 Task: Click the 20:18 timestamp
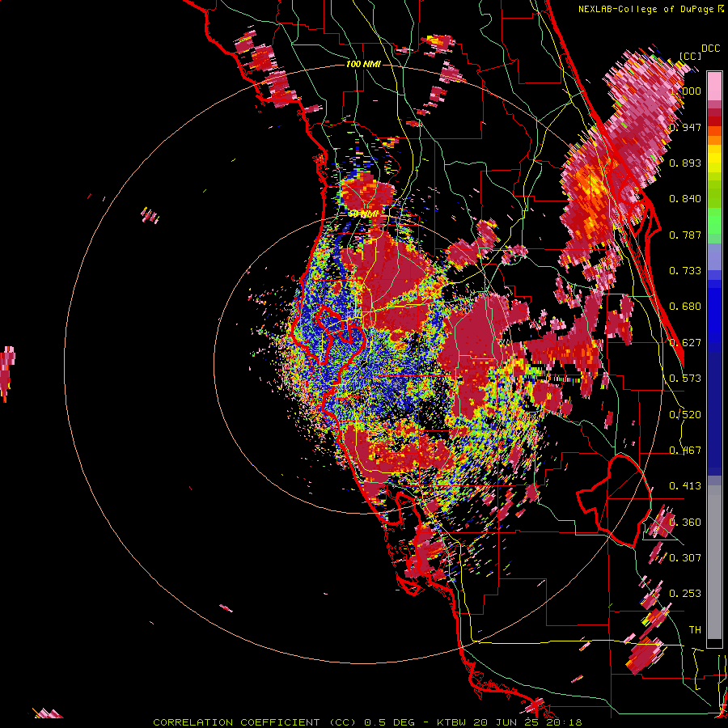coord(565,722)
